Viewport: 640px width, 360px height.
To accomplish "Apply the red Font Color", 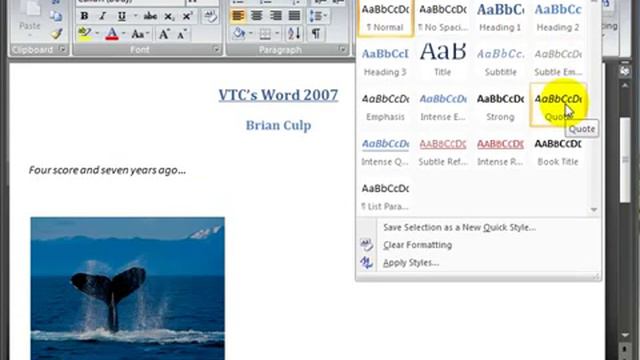I will [x=112, y=33].
